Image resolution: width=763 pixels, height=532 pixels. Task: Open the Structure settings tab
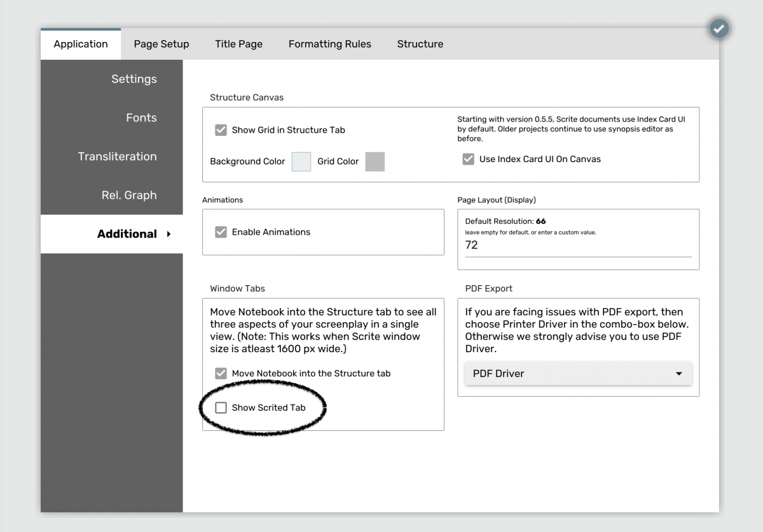coord(420,44)
